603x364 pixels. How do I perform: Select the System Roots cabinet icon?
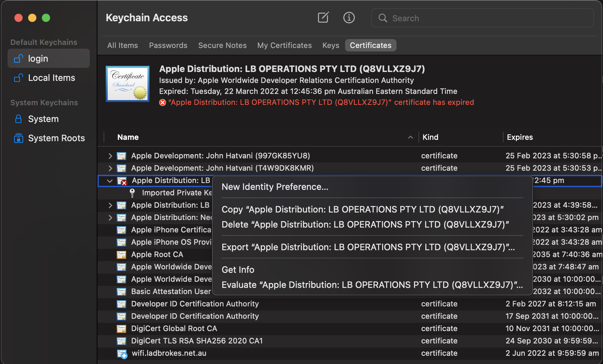(19, 138)
